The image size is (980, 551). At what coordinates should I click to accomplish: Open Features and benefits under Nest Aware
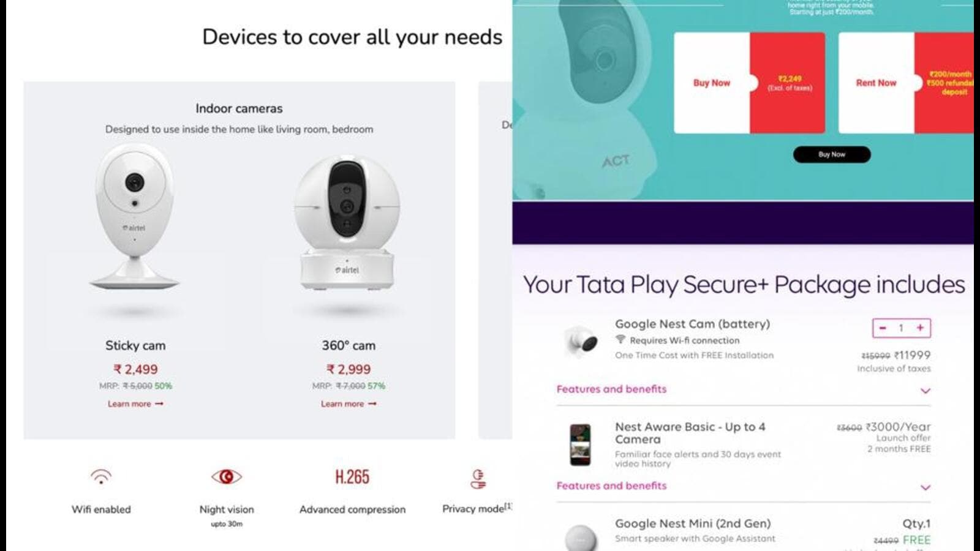coord(611,485)
